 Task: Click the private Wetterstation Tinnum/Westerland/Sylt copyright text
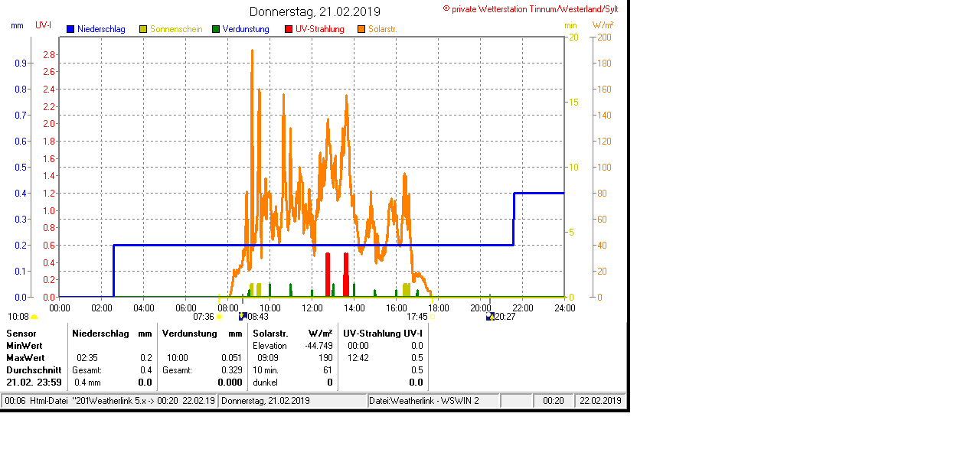pos(531,8)
